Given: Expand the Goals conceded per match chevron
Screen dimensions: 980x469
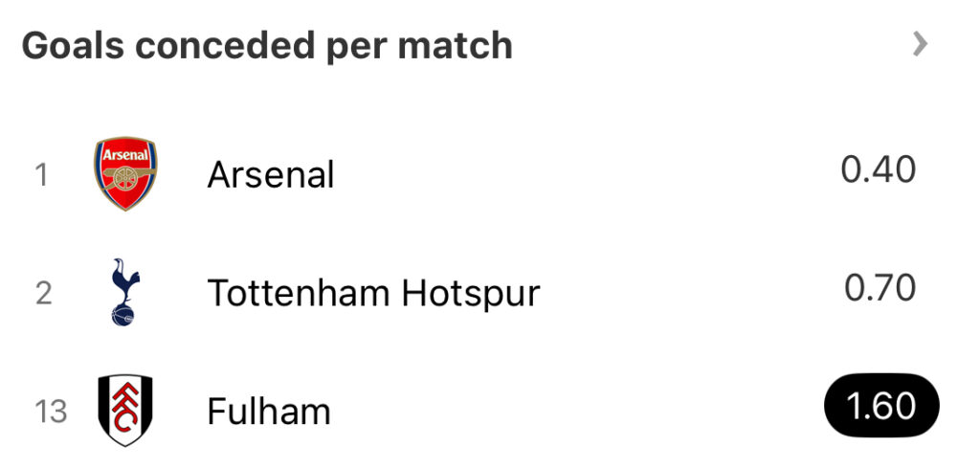Looking at the screenshot, I should [920, 44].
